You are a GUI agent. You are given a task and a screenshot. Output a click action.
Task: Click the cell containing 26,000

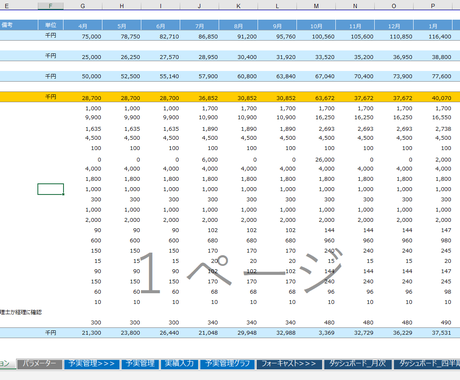tap(316, 159)
